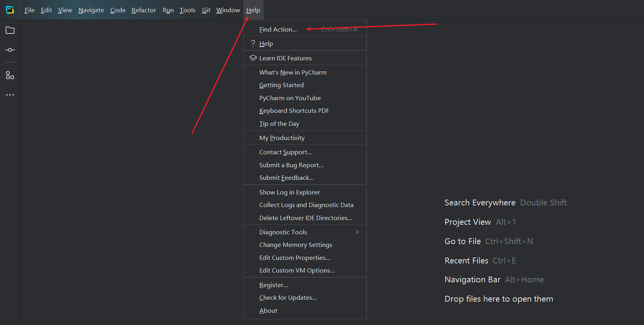Open My Productivity report
644x325 pixels.
(x=305, y=138)
